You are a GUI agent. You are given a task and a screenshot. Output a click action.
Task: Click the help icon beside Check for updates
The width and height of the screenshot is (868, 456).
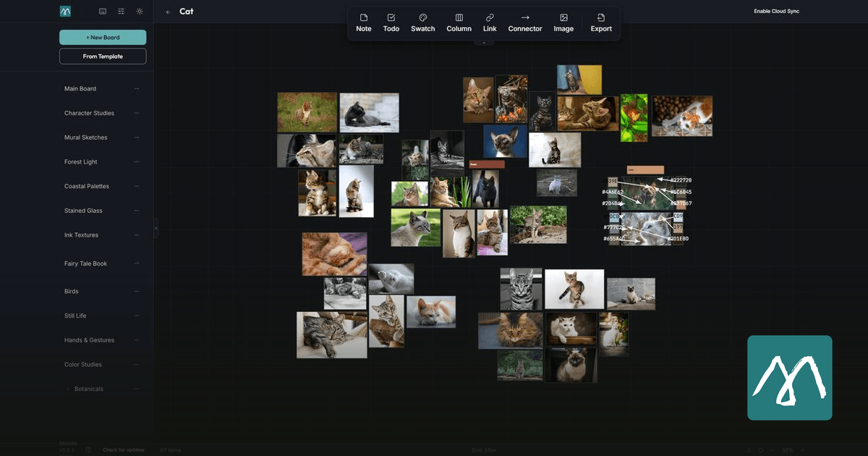tap(88, 450)
